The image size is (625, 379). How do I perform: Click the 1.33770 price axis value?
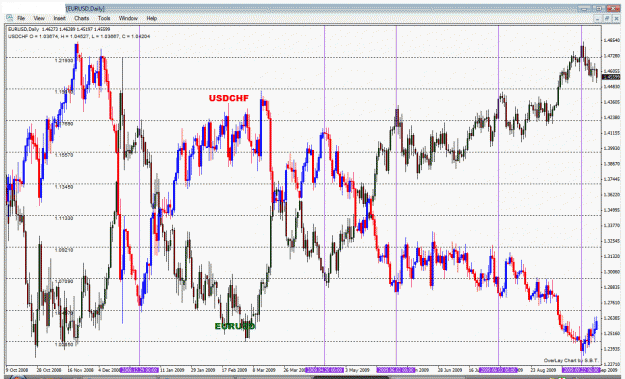612,226
